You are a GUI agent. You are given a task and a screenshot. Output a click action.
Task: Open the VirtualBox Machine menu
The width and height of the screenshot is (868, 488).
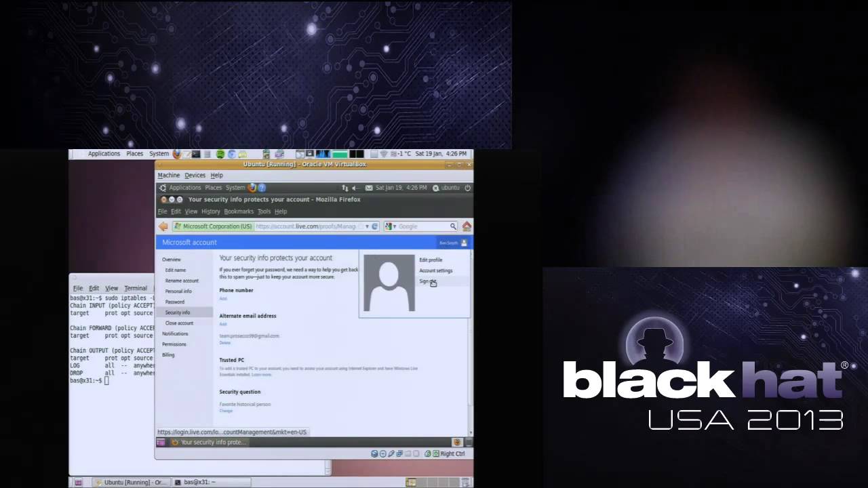[169, 176]
